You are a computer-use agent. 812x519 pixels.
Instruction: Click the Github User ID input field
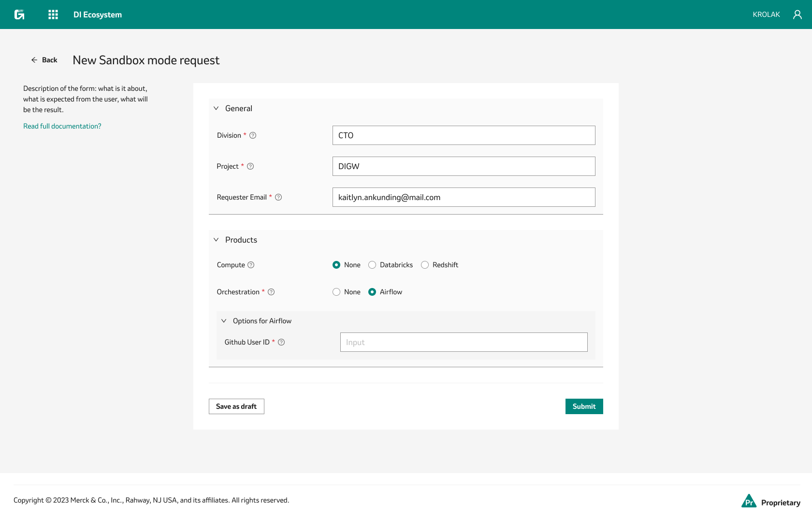tap(464, 342)
